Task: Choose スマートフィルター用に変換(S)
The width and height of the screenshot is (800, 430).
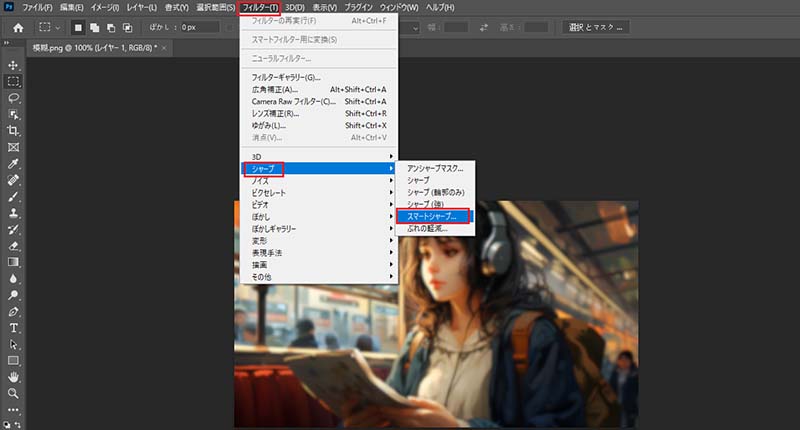Action: tap(319, 40)
